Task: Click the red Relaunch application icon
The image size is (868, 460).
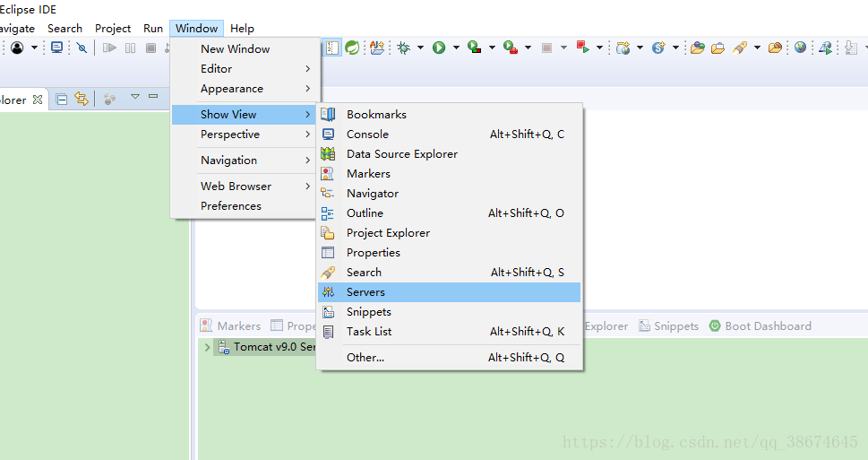Action: coord(582,48)
